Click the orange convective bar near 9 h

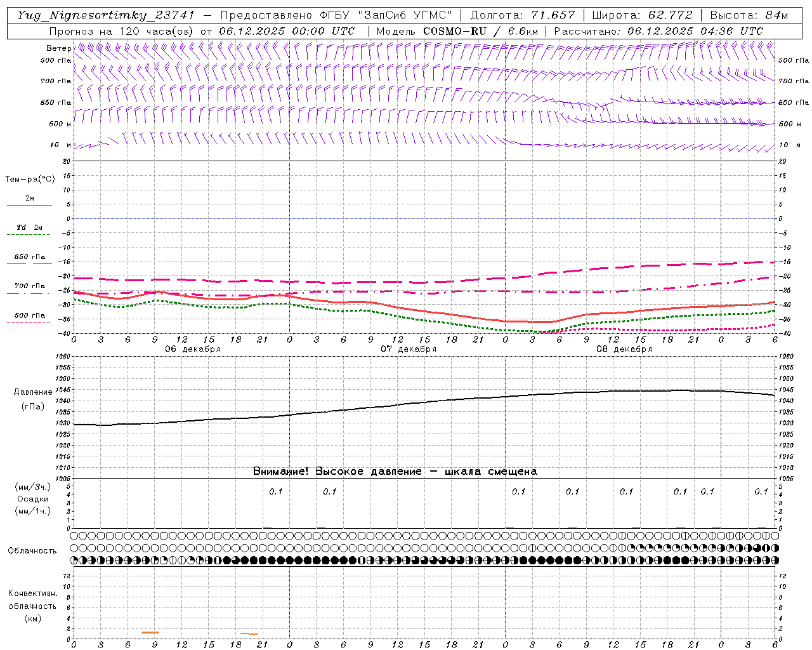[x=150, y=632]
